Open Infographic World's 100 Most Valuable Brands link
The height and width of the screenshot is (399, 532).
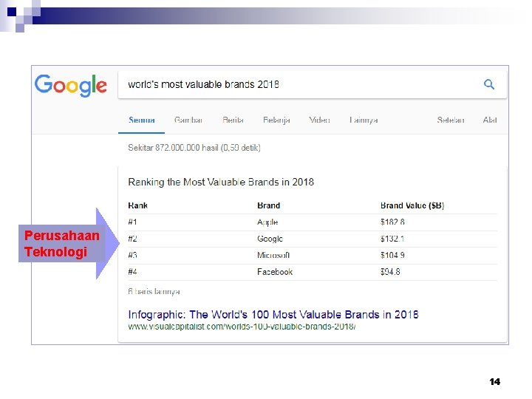click(x=273, y=315)
